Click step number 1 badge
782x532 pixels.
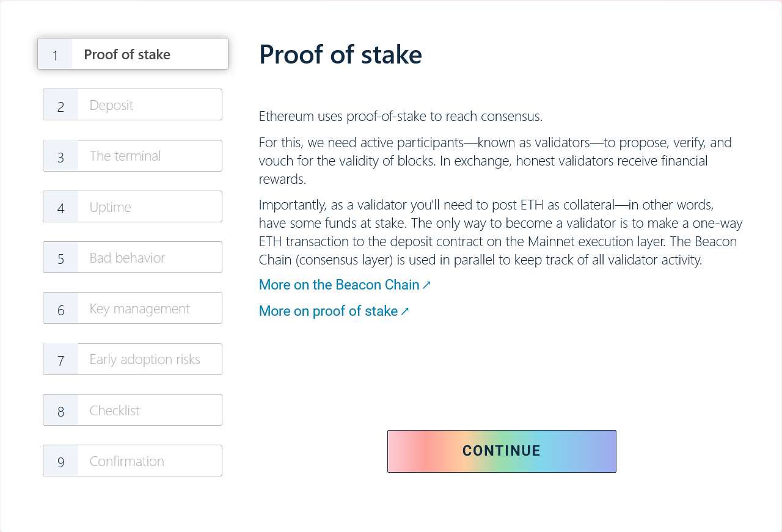(55, 55)
